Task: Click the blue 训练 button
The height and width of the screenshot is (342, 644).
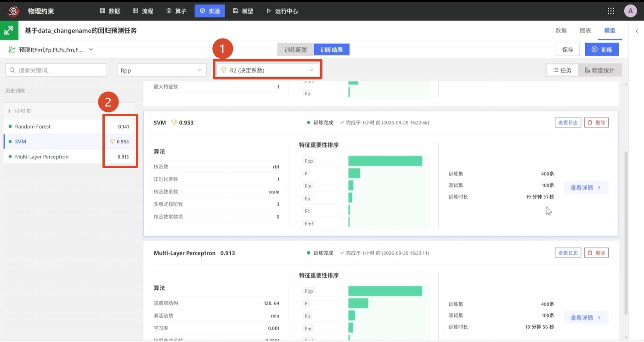Action: click(x=602, y=50)
